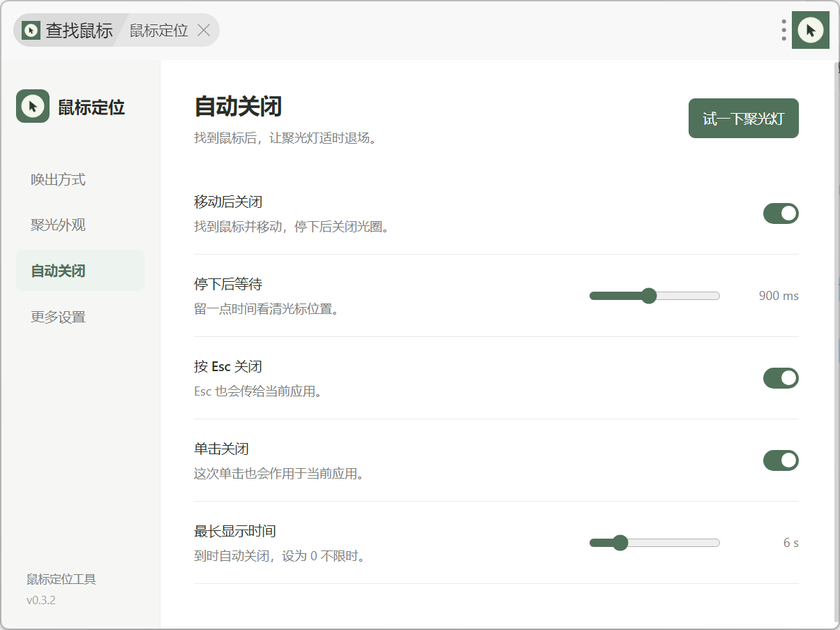
Task: Toggle the 按 Esc 关闭 switch
Action: (x=781, y=378)
